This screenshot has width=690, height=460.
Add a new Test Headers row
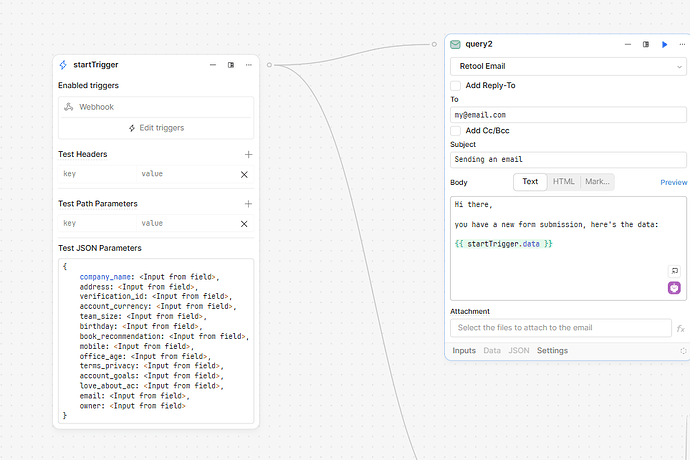[249, 154]
